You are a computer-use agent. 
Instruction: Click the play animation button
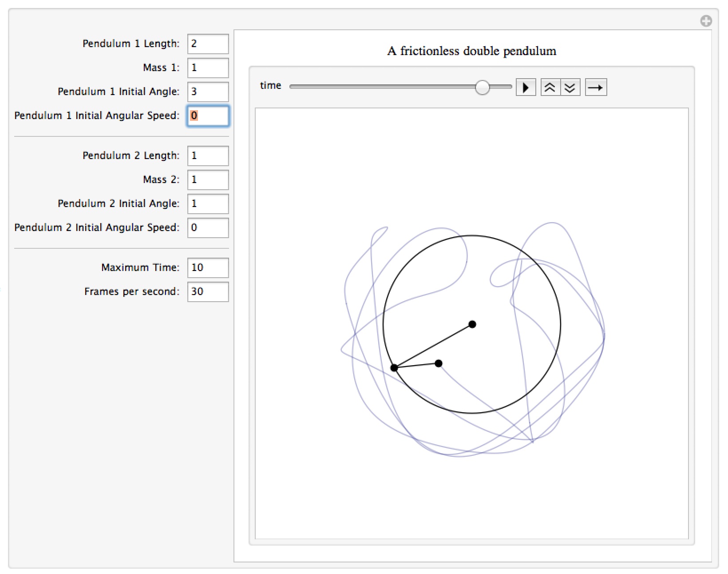coord(526,88)
